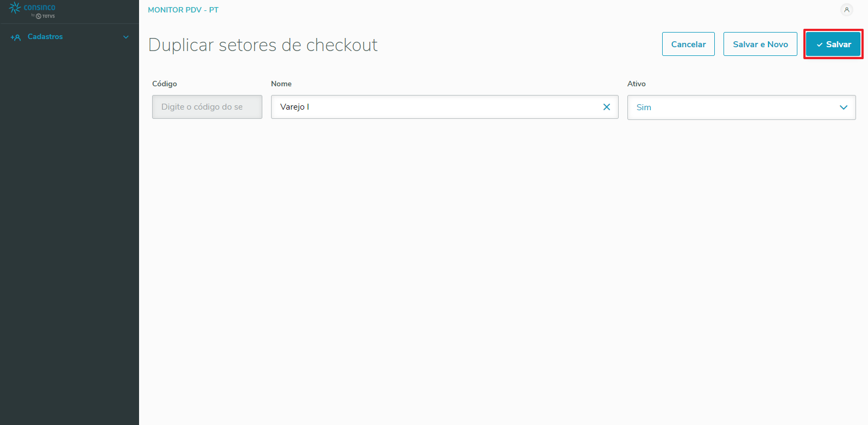Image resolution: width=868 pixels, height=425 pixels.
Task: Click the disabled Código input field
Action: 207,107
